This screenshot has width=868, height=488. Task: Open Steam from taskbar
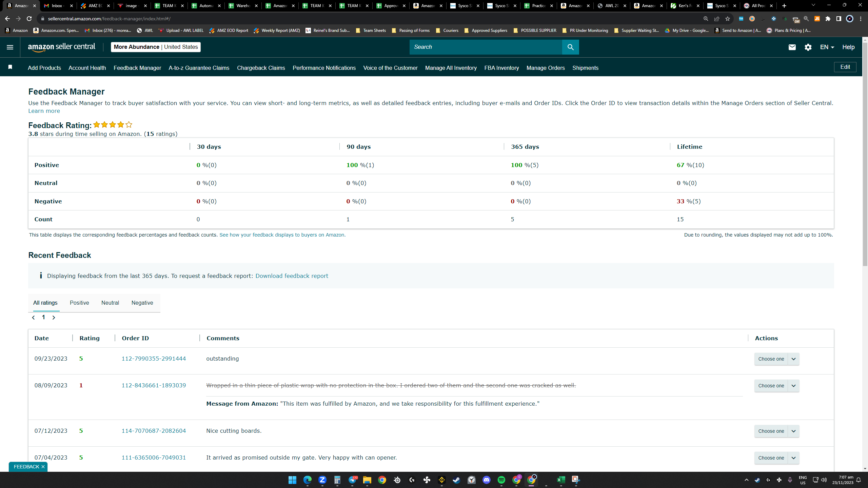point(457,480)
